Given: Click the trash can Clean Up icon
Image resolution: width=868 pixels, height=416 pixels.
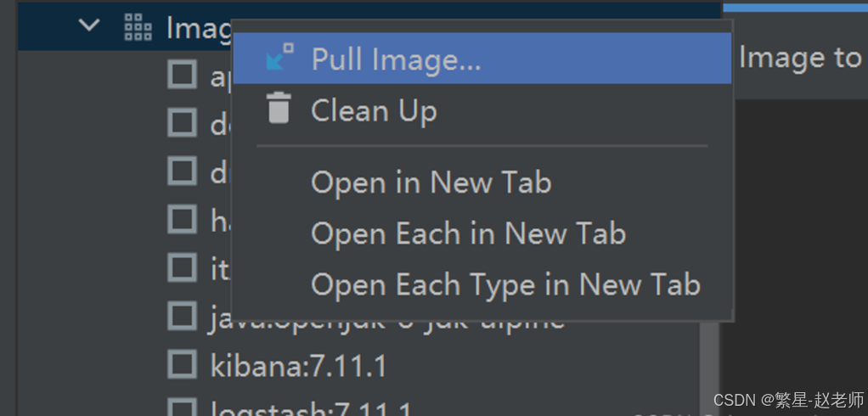Looking at the screenshot, I should pyautogui.click(x=279, y=110).
